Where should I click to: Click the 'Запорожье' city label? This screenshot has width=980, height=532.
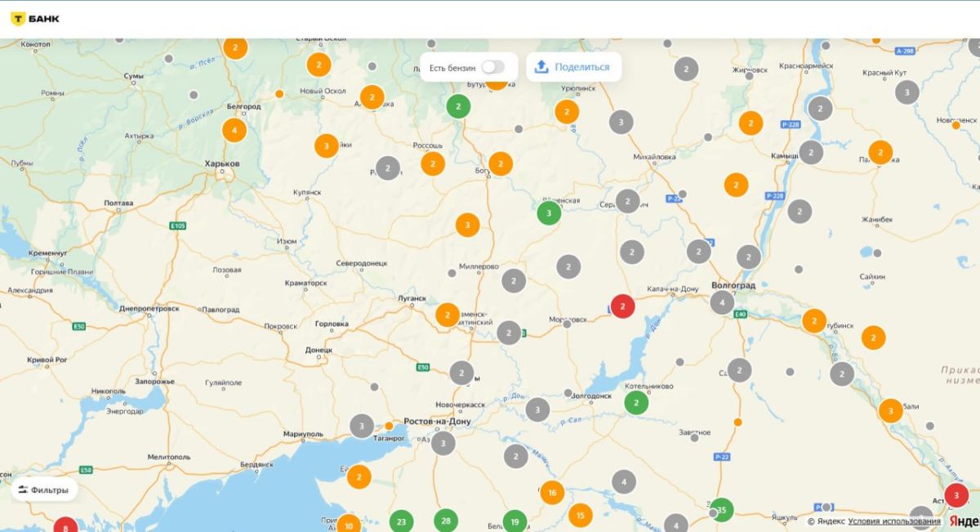(x=154, y=382)
